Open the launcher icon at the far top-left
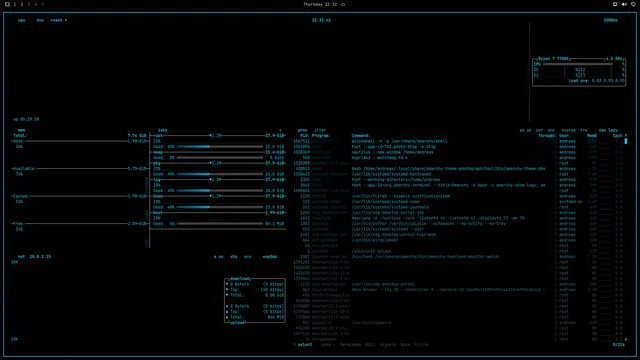Image resolution: width=640 pixels, height=360 pixels. [7, 4]
